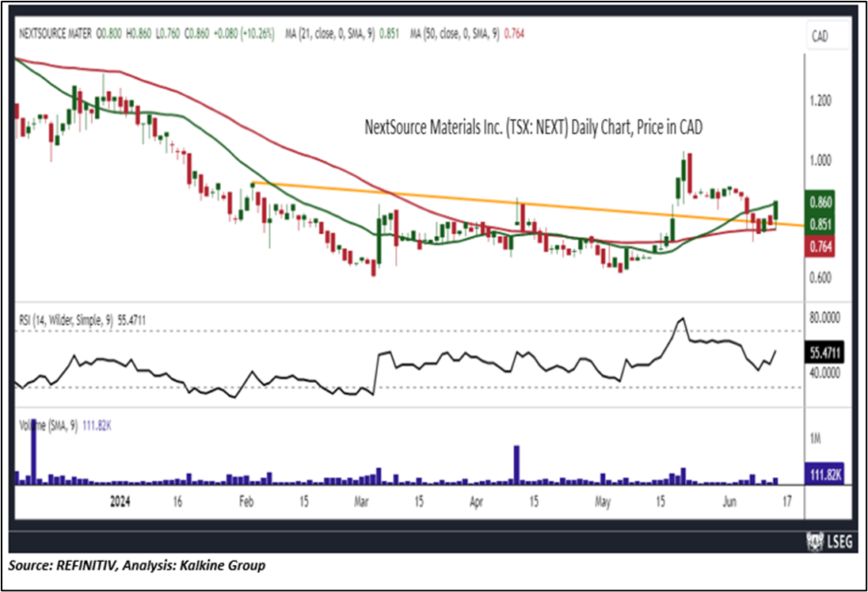868x592 pixels.
Task: Click the 55.4711 RSI value tag
Action: 824,352
